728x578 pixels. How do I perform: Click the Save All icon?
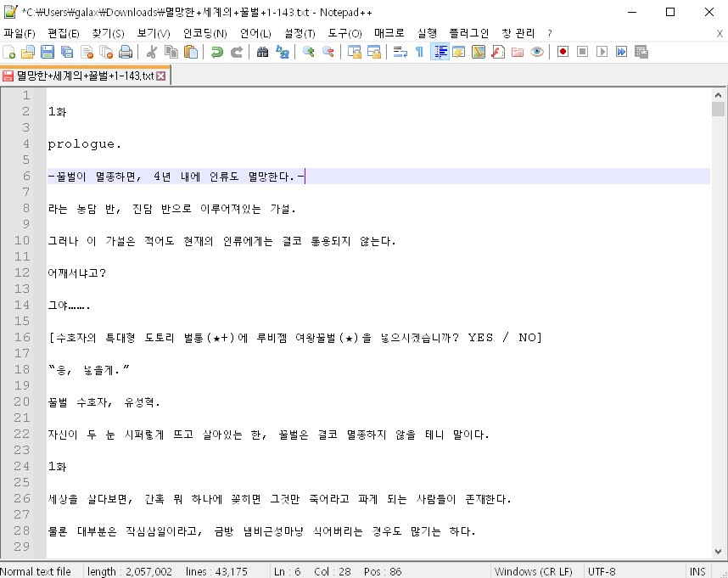point(67,52)
